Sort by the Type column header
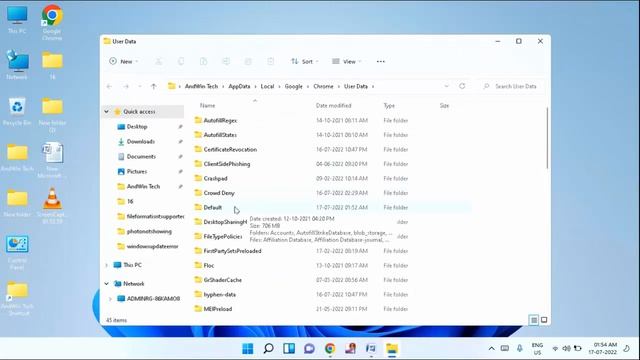640x360 pixels. pos(389,105)
